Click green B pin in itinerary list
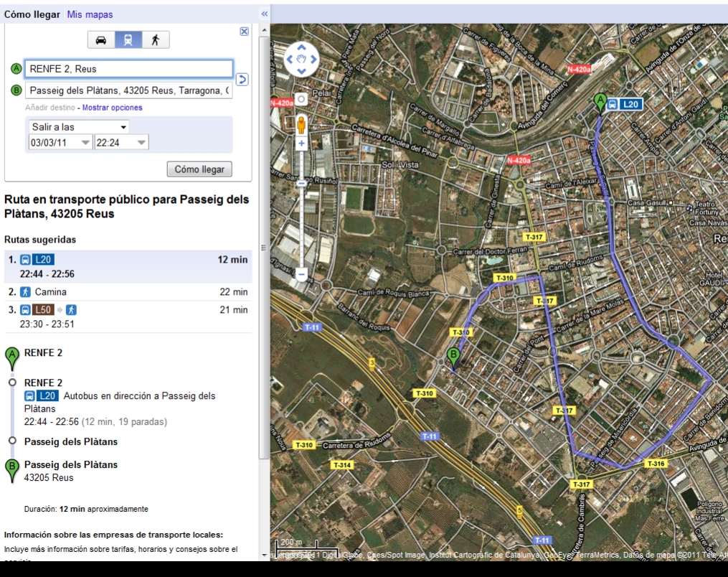Screen dimensions: 728x577 tap(12, 470)
